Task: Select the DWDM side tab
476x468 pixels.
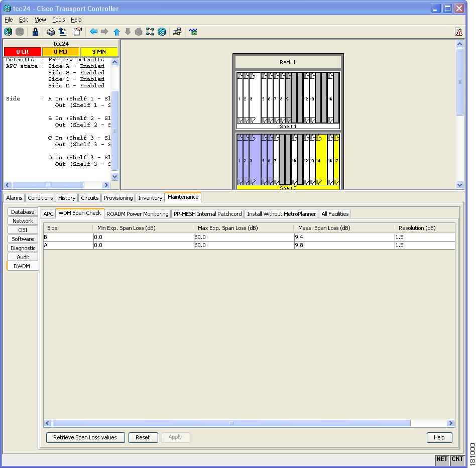Action: pos(22,266)
